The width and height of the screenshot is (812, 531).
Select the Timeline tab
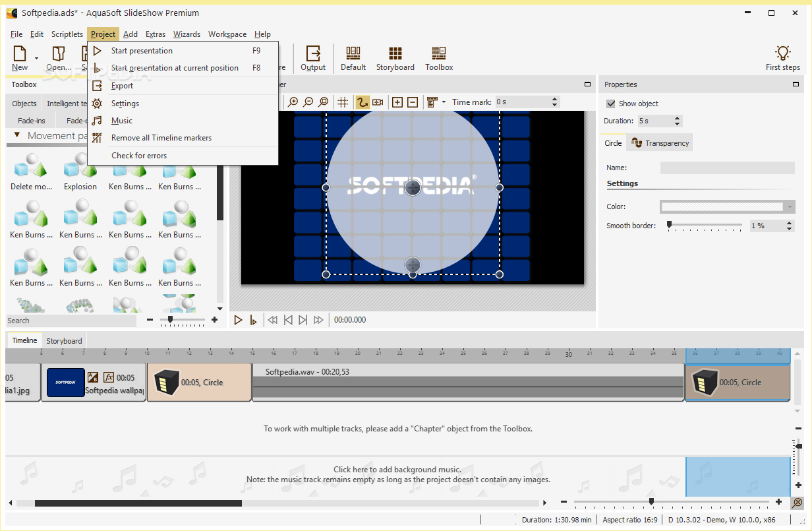[24, 340]
